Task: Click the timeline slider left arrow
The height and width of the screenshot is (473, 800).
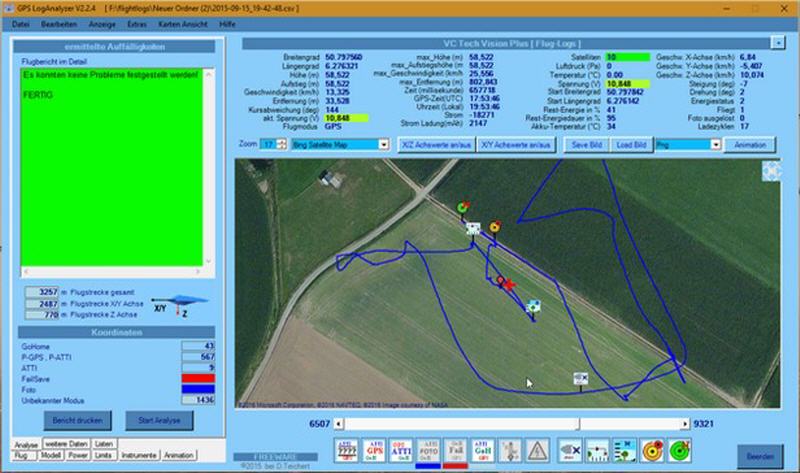Action: 339,424
